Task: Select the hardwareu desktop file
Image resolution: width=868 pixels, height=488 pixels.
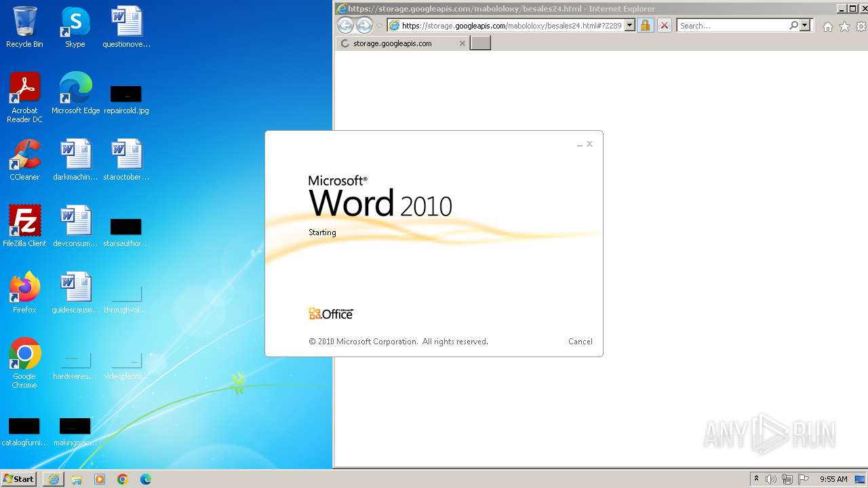Action: click(75, 365)
